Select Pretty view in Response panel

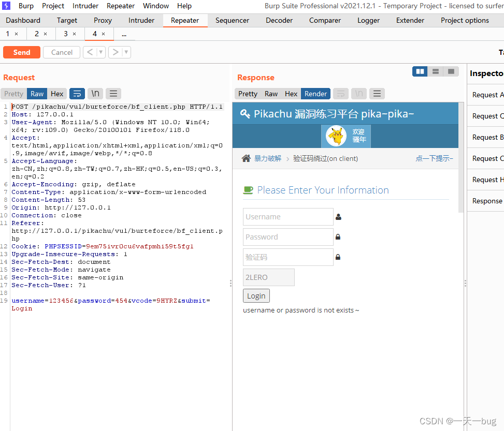(x=248, y=94)
